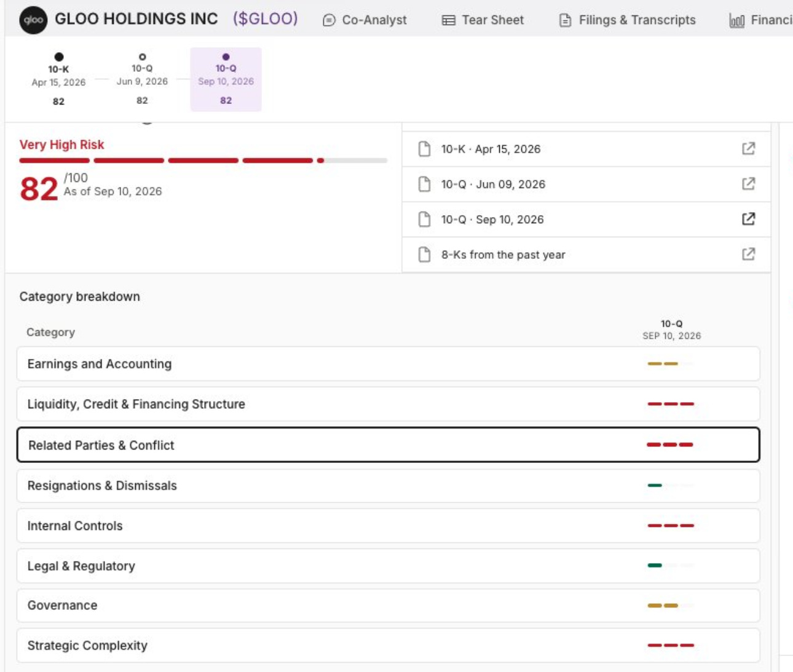The width and height of the screenshot is (793, 672).
Task: Click the Financials bar chart icon
Action: [736, 21]
